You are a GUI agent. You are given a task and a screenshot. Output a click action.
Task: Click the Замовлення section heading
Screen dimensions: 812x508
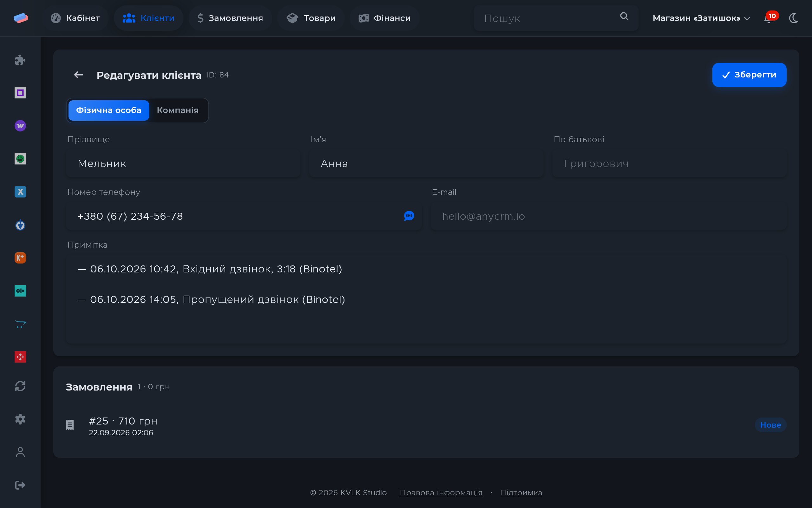[99, 387]
